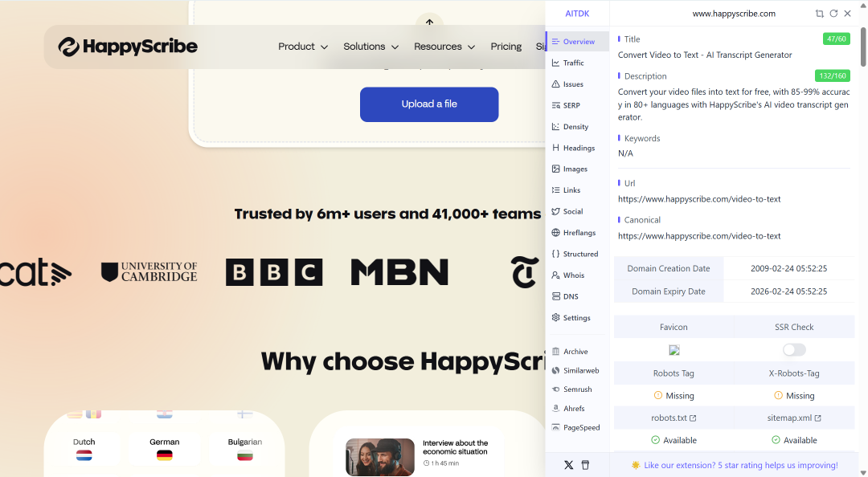Click the 132/160 description length badge

(832, 75)
